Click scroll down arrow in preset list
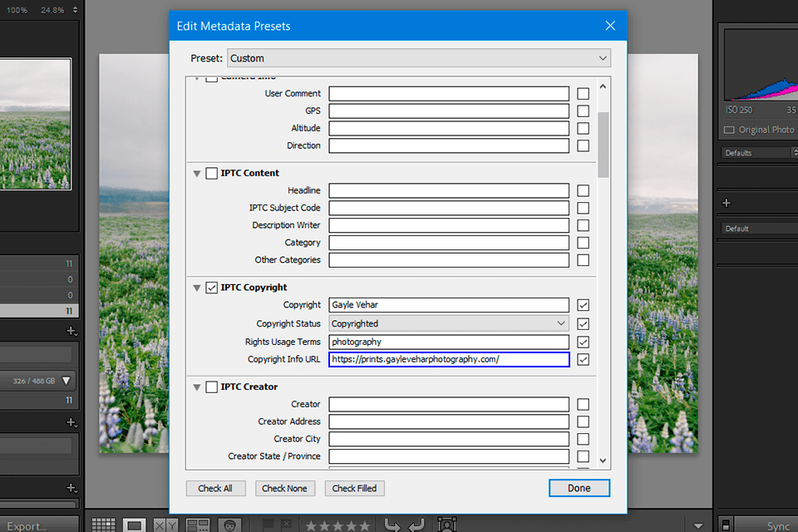Image resolution: width=798 pixels, height=532 pixels. pos(603,461)
